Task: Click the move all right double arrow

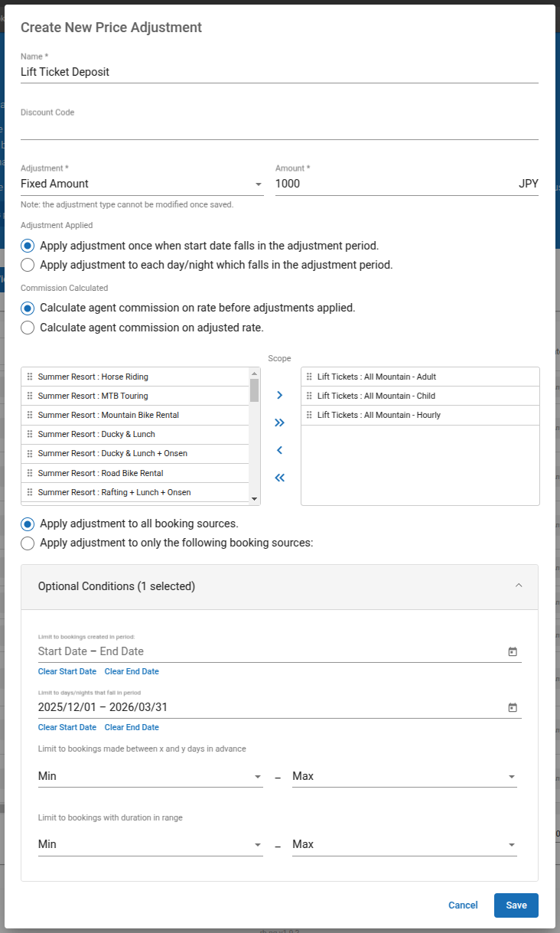Action: (279, 422)
